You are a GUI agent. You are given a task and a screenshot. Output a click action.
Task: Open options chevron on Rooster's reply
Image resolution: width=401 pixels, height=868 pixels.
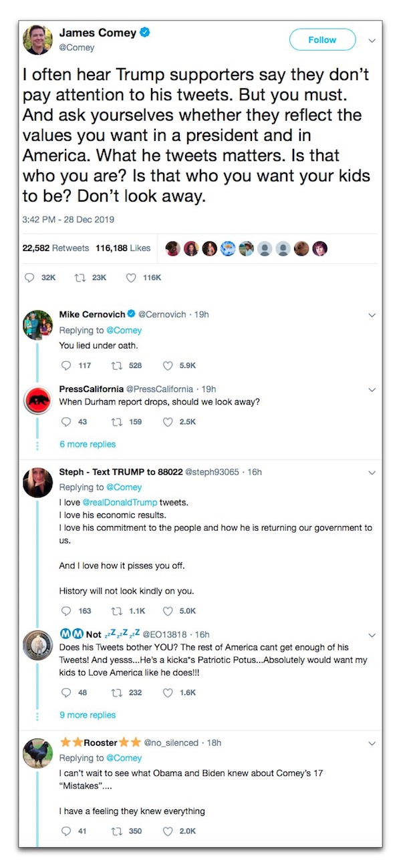click(x=372, y=743)
